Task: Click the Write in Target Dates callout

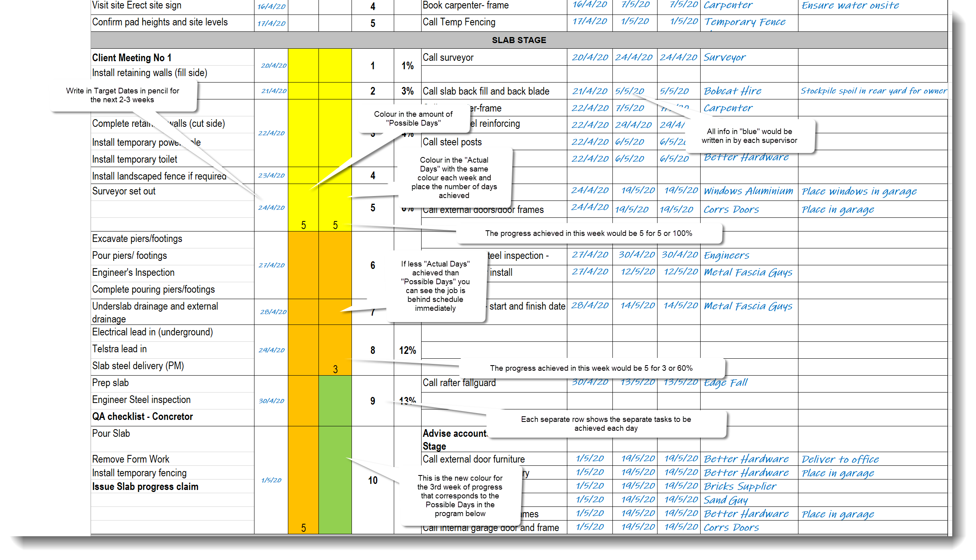Action: pos(123,95)
